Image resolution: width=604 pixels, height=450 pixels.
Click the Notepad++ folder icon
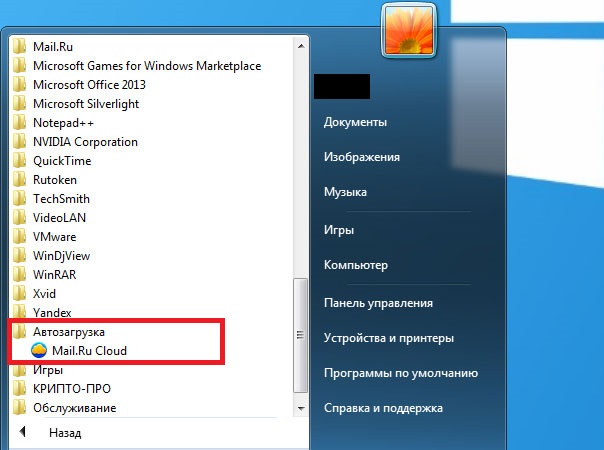pyautogui.click(x=19, y=123)
